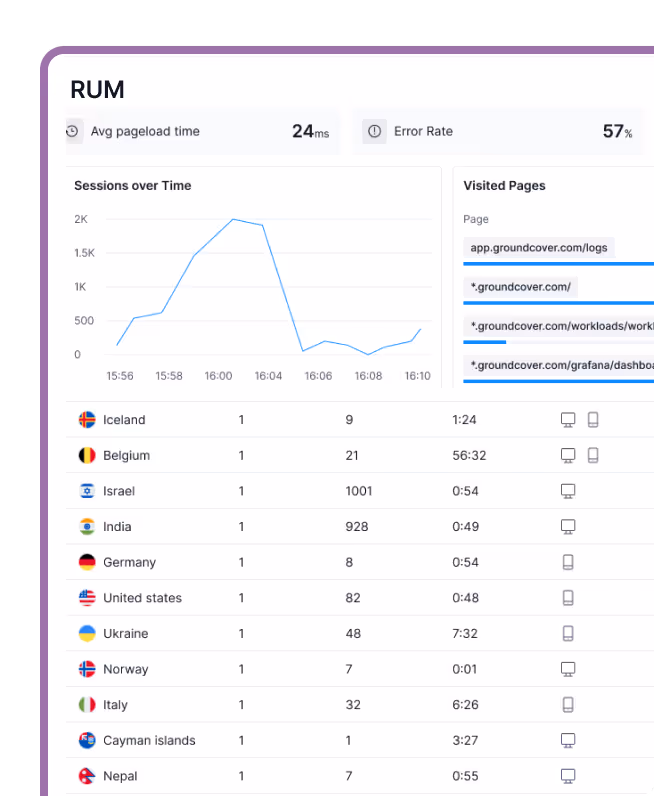654x796 pixels.
Task: Click desktop device icon in Norway row
Action: [568, 669]
